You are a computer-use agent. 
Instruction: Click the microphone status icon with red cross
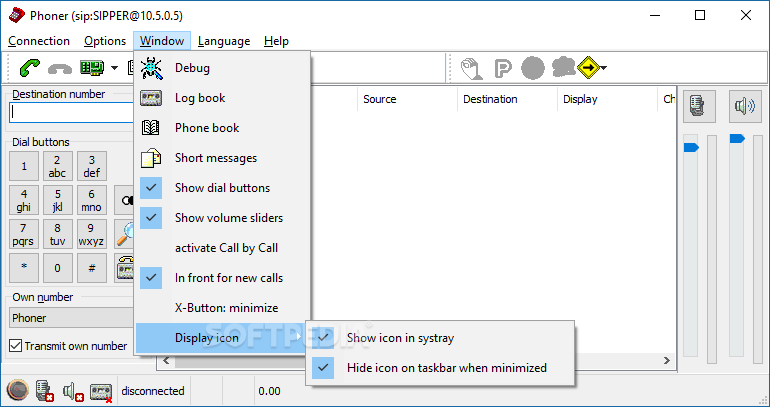45,391
